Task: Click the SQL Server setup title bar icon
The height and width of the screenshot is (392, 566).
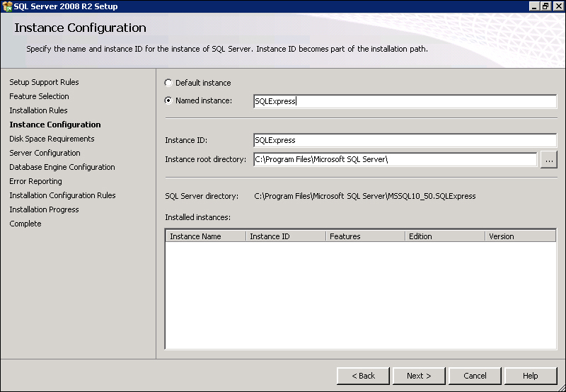Action: (x=7, y=6)
